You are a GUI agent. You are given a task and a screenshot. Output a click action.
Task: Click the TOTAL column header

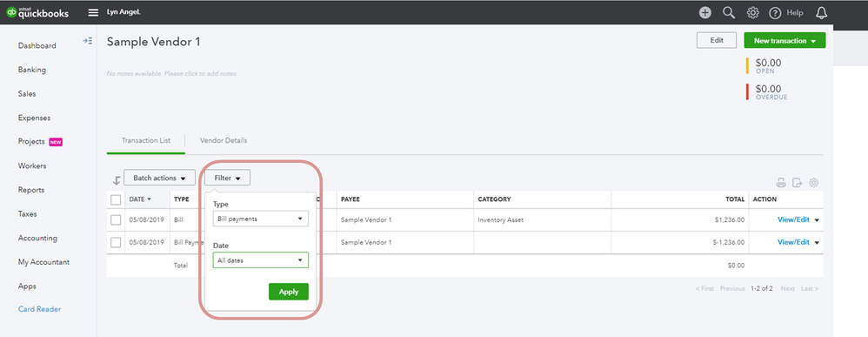(735, 199)
